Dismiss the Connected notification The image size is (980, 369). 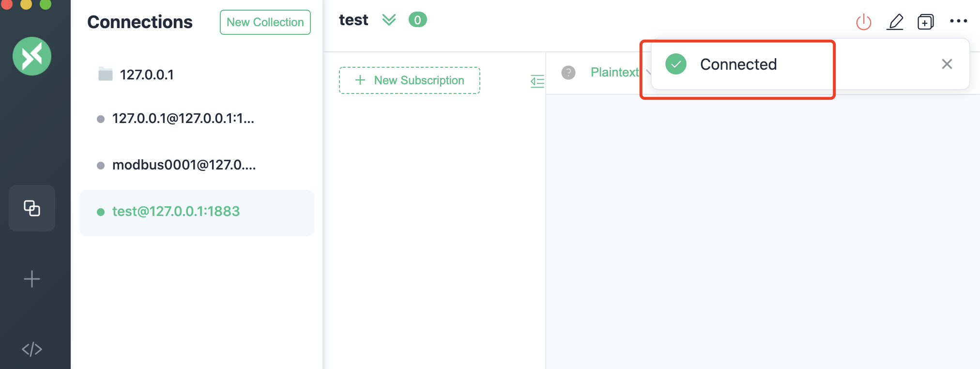click(x=947, y=64)
